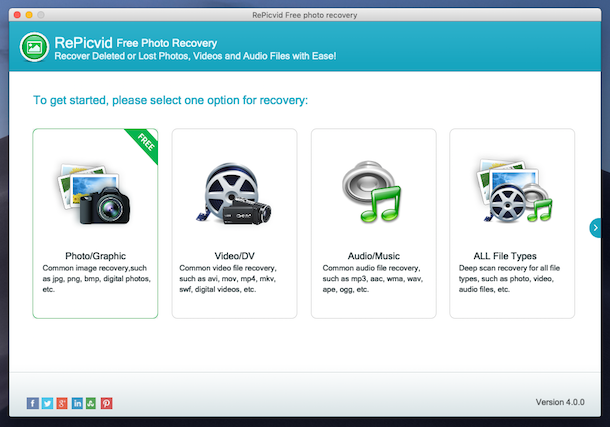Click the RePicvid Free Photo Recovery title
Image resolution: width=610 pixels, height=427 pixels.
coord(135,42)
